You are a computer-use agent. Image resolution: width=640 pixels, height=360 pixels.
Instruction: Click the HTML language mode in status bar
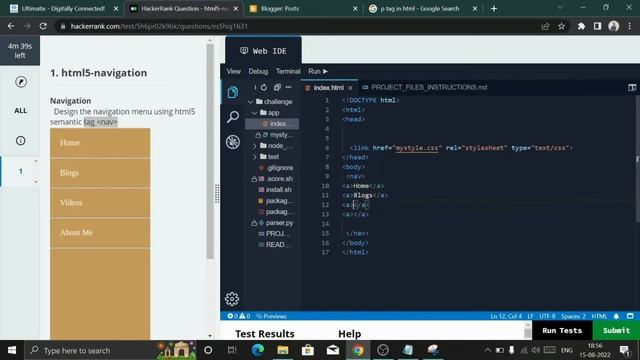coord(599,316)
